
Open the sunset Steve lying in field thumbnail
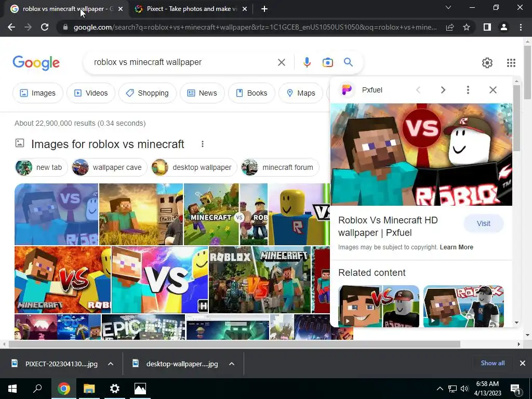tap(141, 214)
